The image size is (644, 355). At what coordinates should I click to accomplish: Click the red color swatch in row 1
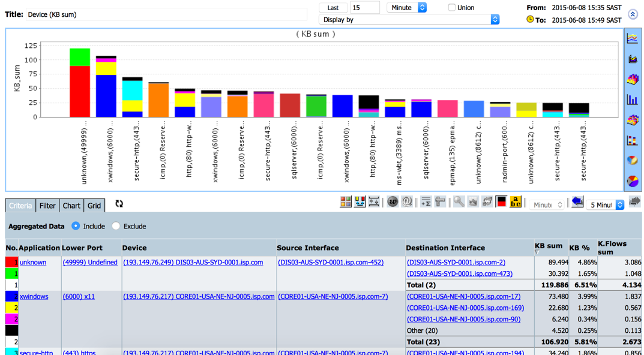tap(12, 262)
